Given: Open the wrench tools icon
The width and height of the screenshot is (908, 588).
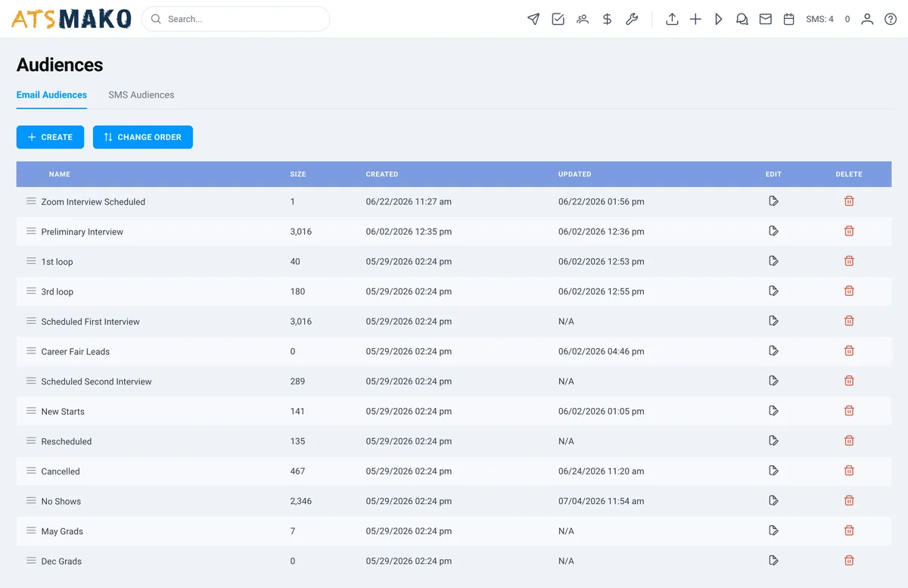Looking at the screenshot, I should 631,19.
